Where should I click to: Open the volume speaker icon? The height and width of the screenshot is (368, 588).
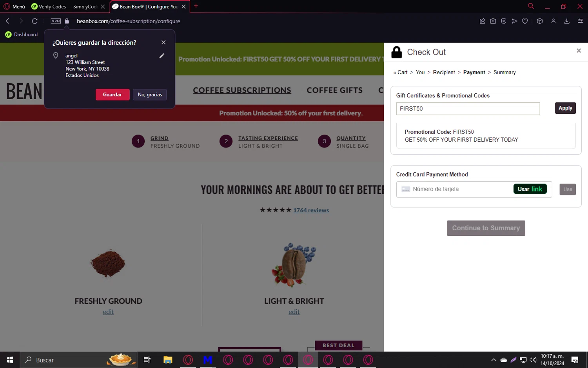click(x=533, y=360)
